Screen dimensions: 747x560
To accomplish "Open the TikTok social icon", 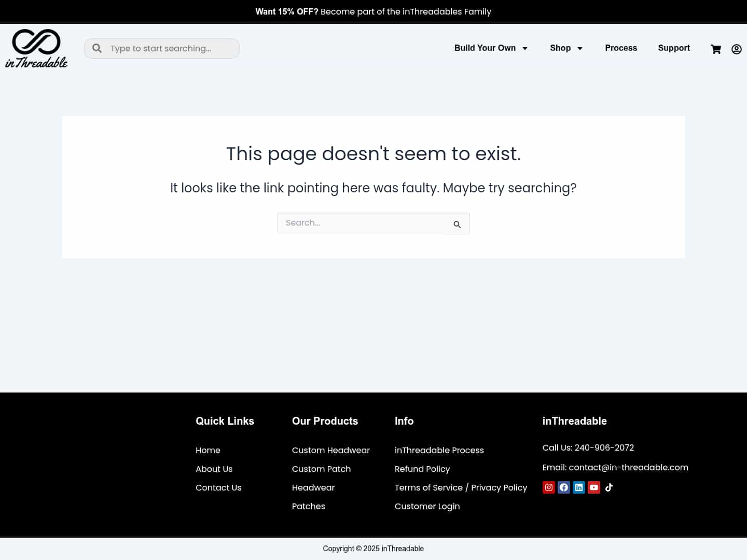I will 609,487.
